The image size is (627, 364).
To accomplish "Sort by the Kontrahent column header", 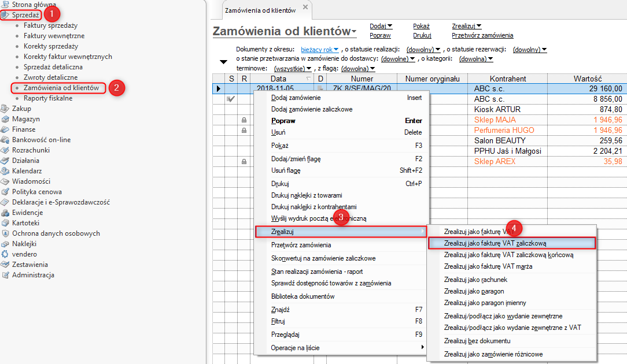I will [507, 79].
